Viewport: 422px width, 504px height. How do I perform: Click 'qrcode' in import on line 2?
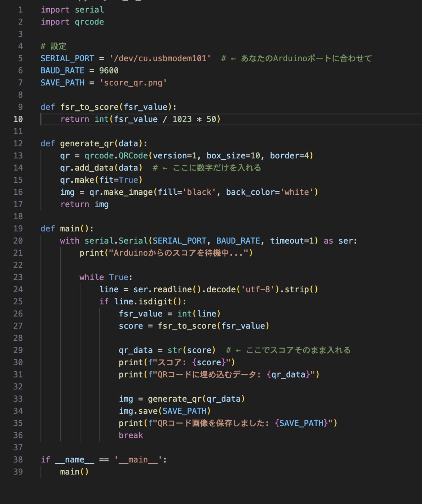point(89,22)
